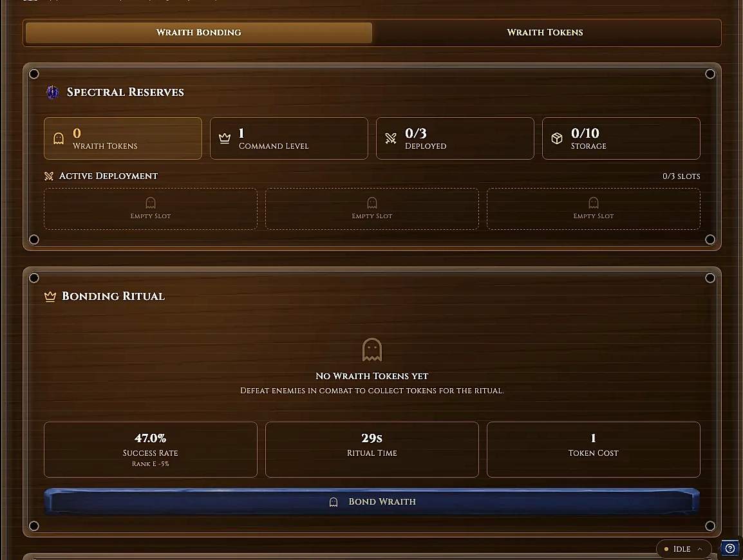
Task: Click the swords icon next to Active Deployment
Action: point(49,176)
